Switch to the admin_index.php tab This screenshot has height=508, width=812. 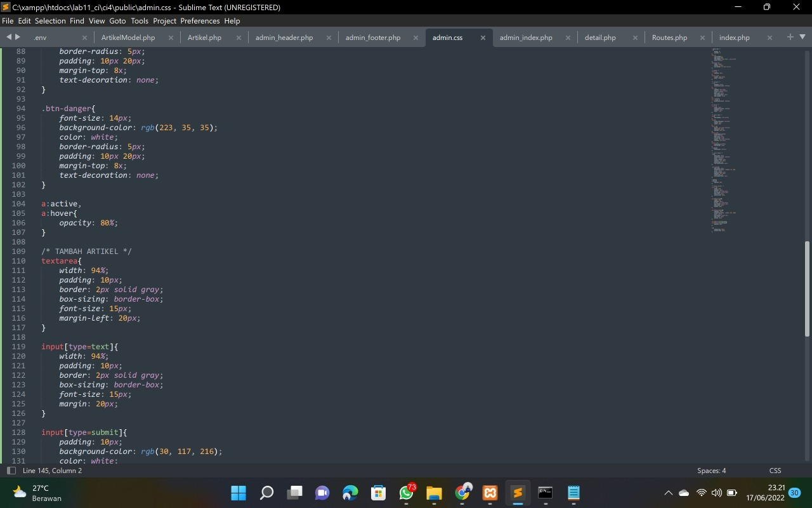527,37
